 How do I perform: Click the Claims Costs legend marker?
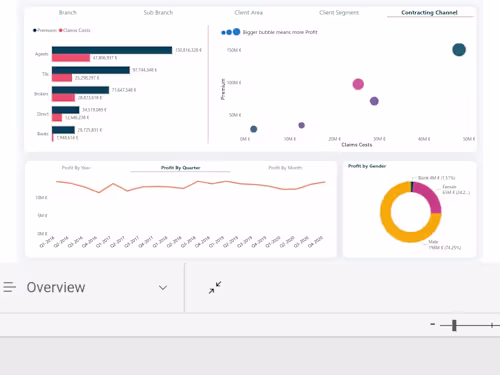pos(61,30)
